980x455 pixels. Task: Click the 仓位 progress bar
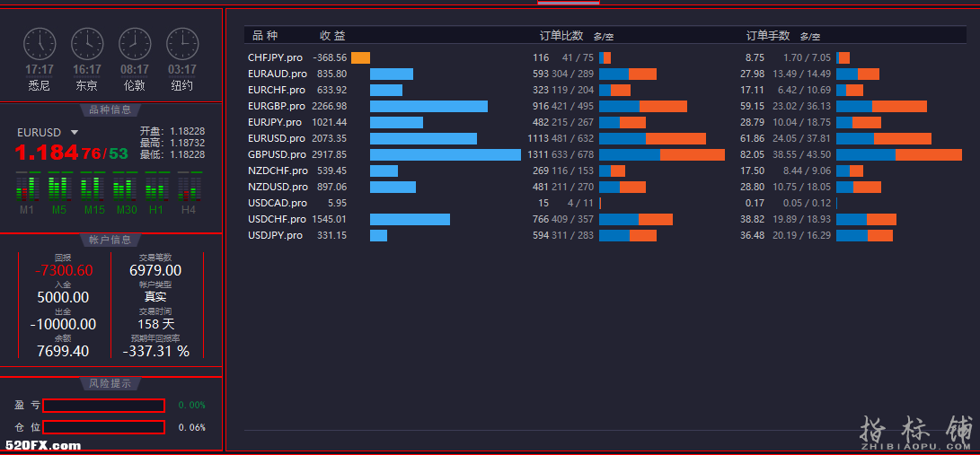pos(104,427)
